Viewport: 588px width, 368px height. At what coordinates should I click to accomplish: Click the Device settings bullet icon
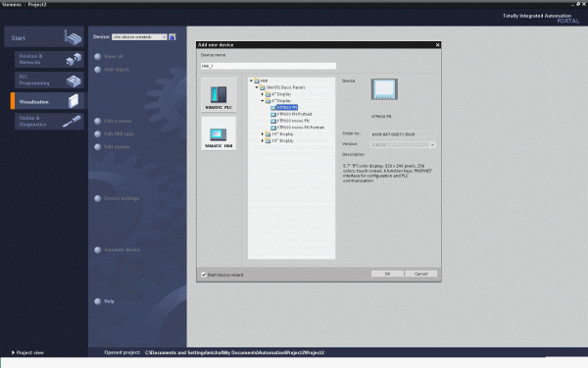[x=97, y=198]
